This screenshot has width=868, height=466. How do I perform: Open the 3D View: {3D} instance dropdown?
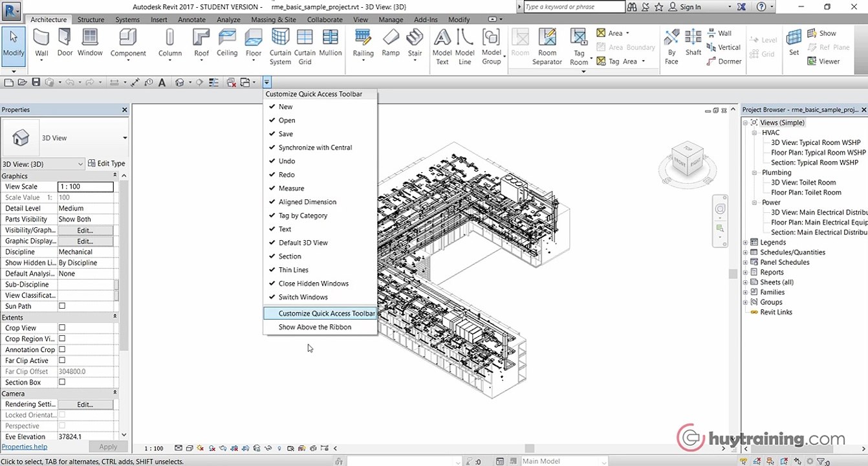click(x=43, y=164)
